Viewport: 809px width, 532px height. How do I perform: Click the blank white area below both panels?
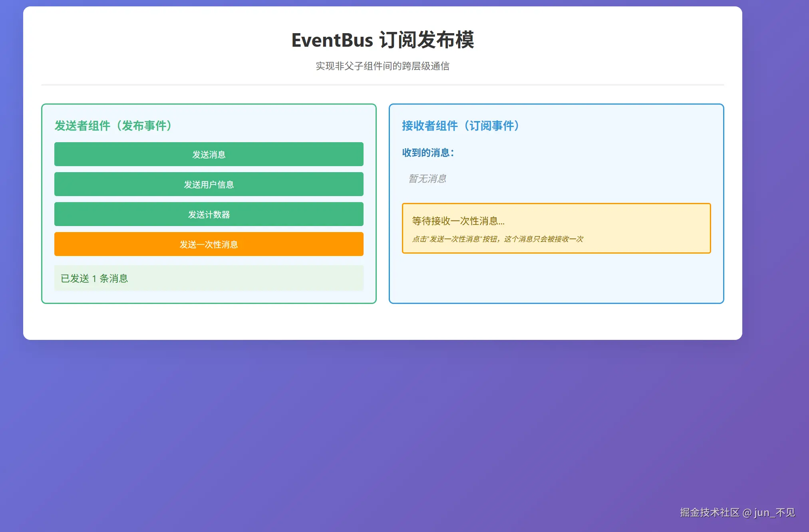pyautogui.click(x=382, y=322)
